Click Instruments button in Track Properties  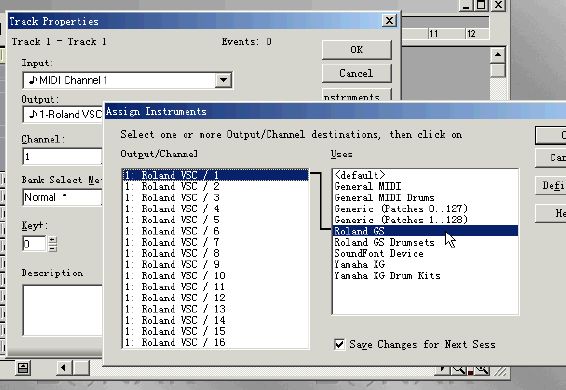coord(356,95)
